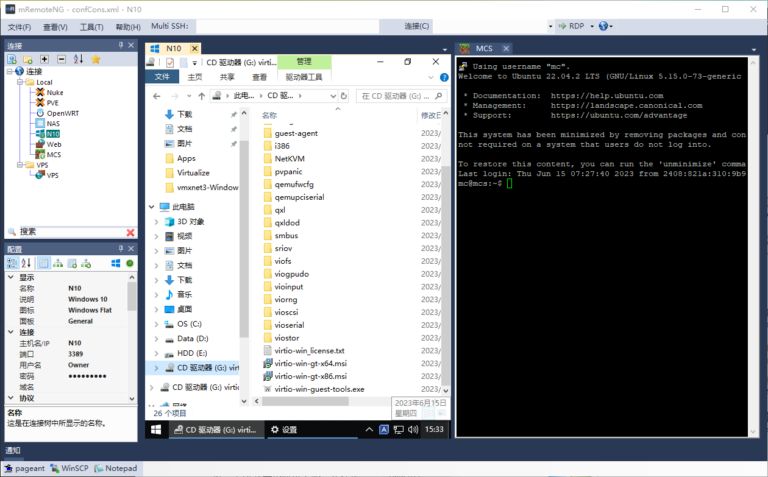Collapse the VPS folder in connection tree

(21, 165)
